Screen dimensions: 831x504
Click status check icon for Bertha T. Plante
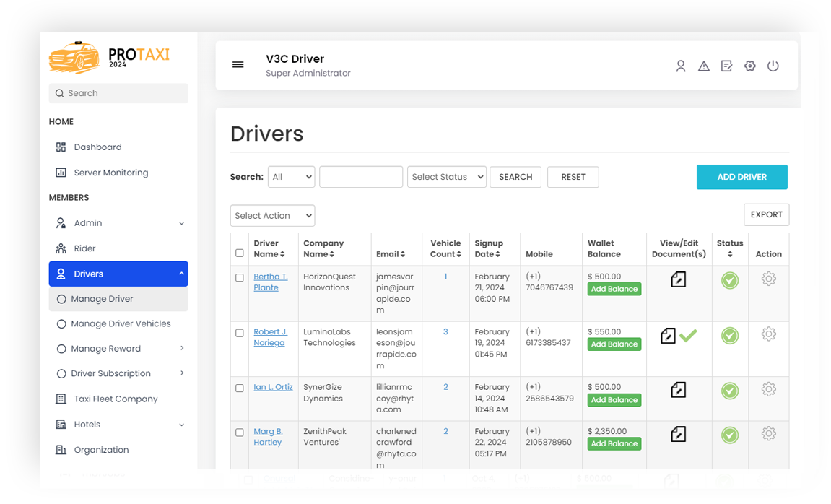coord(730,280)
